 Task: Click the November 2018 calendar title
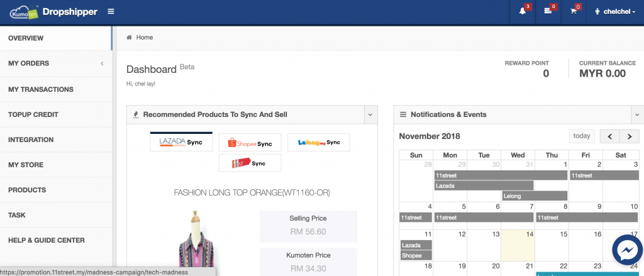tap(430, 136)
